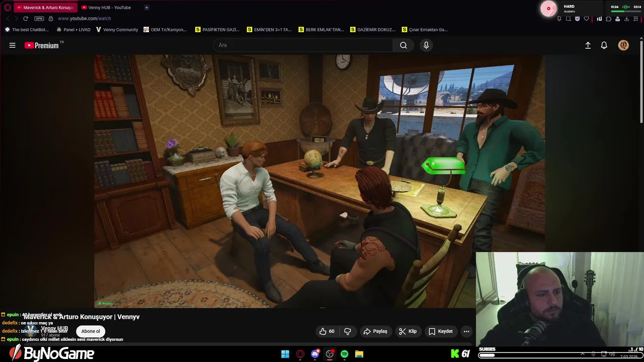Open Windows Start button
This screenshot has width=644, height=362.
pos(285,354)
